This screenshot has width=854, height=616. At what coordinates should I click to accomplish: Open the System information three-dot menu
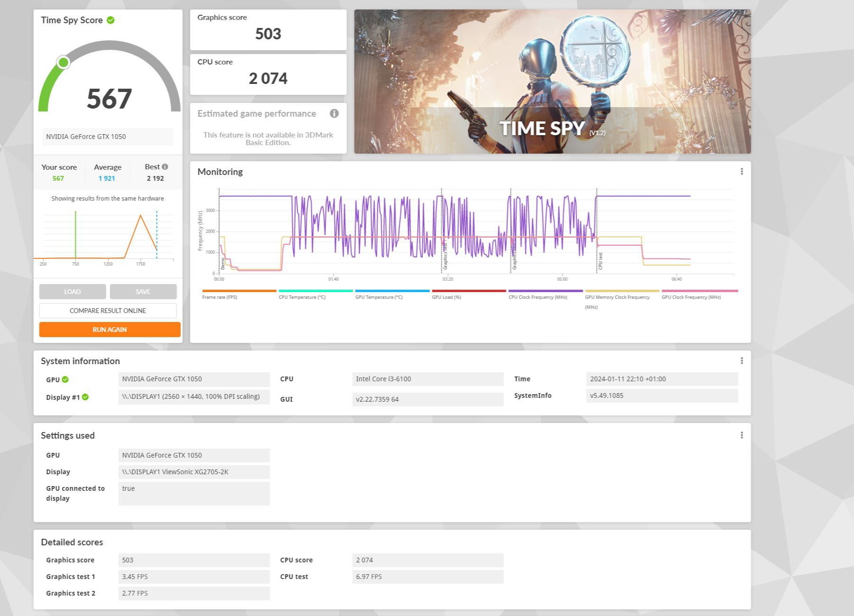click(742, 361)
